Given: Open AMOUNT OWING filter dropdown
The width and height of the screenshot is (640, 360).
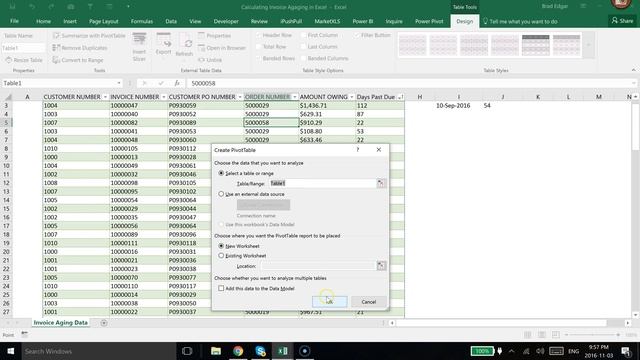Looking at the screenshot, I should coord(351,97).
